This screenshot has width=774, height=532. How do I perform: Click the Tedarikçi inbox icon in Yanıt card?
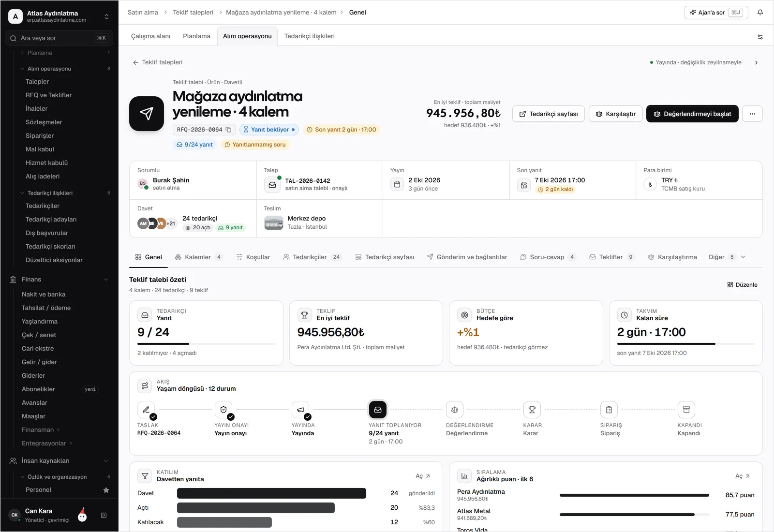coord(145,315)
